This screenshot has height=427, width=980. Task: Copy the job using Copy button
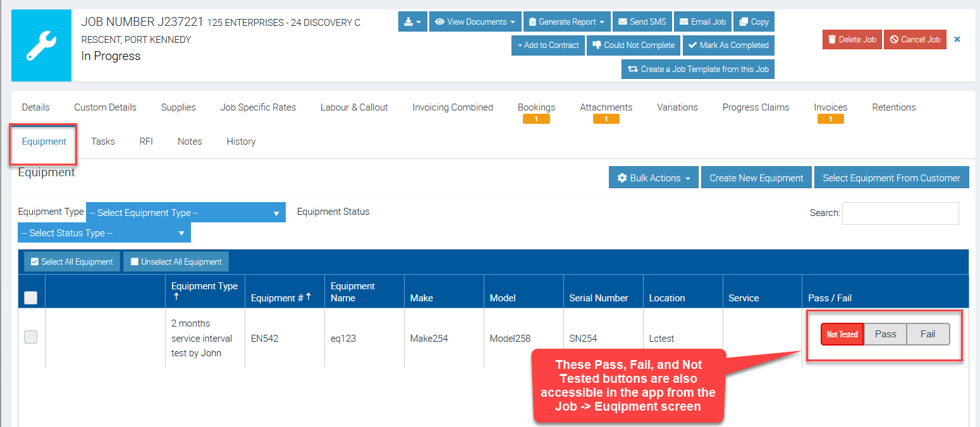click(754, 21)
